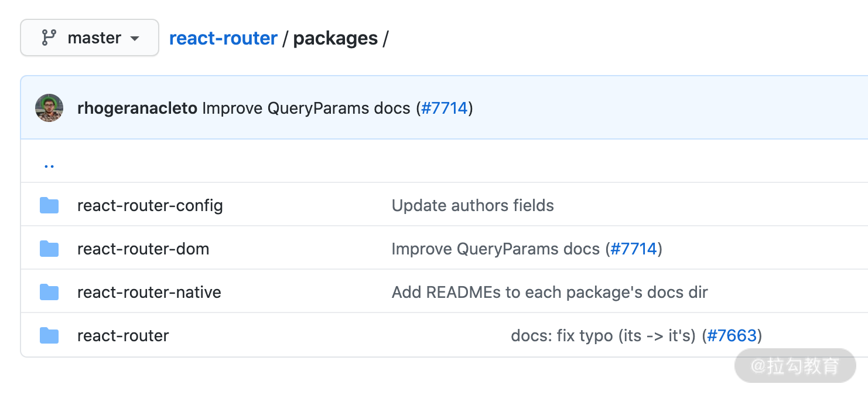Open the Update authors fields commit
Image resolution: width=868 pixels, height=394 pixels.
[x=473, y=206]
